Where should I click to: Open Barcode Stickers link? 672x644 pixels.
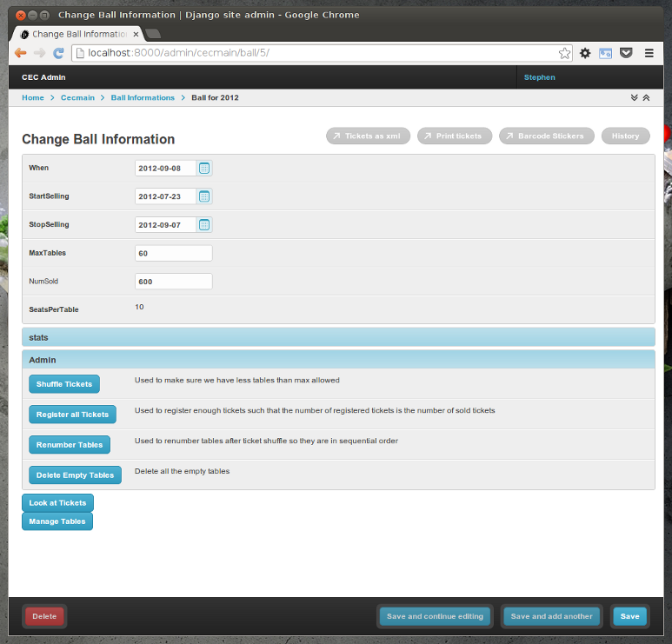pyautogui.click(x=547, y=136)
